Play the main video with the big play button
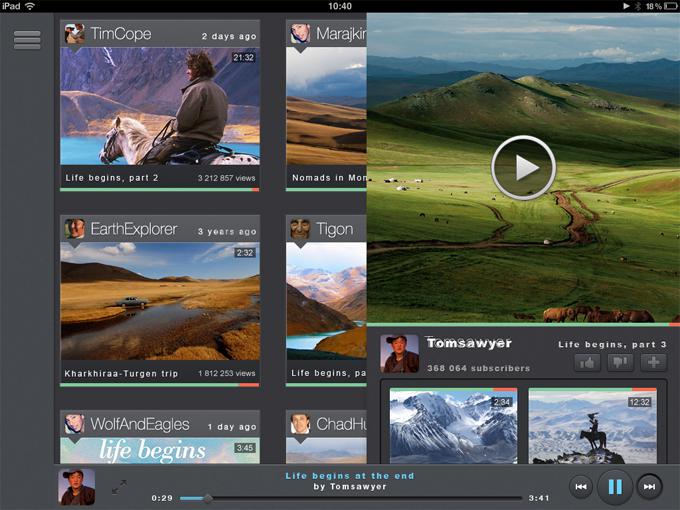Image resolution: width=680 pixels, height=510 pixels. [523, 167]
